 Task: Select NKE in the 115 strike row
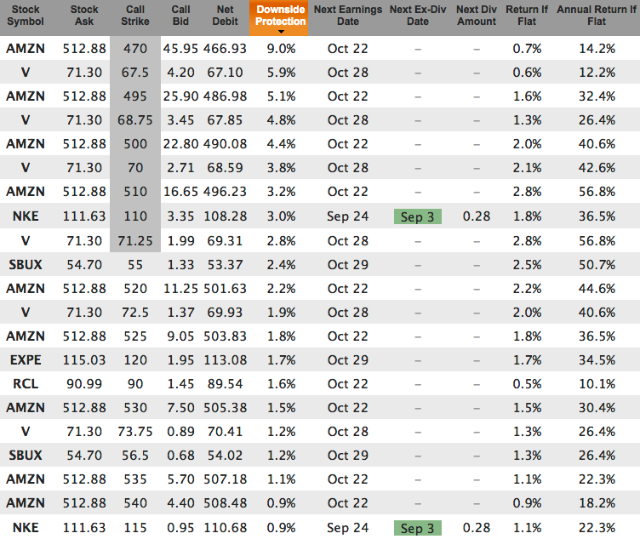click(25, 528)
